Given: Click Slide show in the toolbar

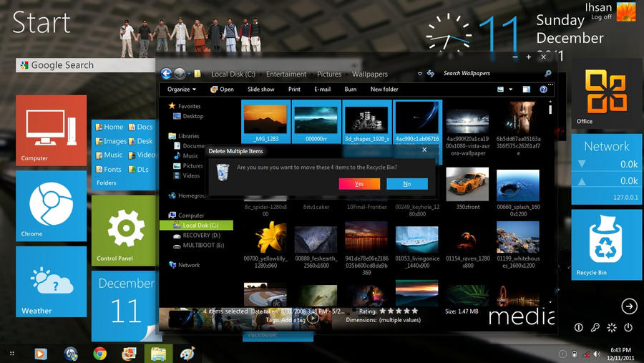Looking at the screenshot, I should (260, 89).
